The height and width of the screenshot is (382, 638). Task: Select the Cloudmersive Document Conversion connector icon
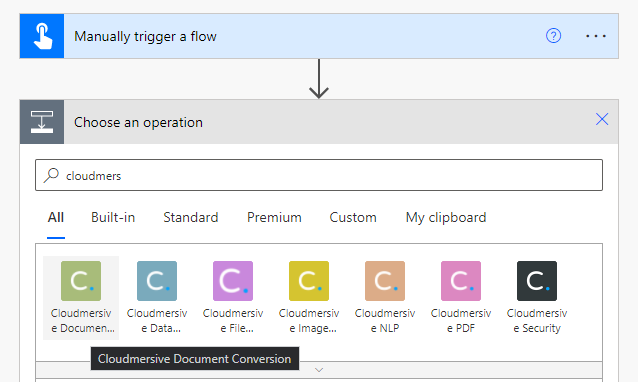(81, 281)
